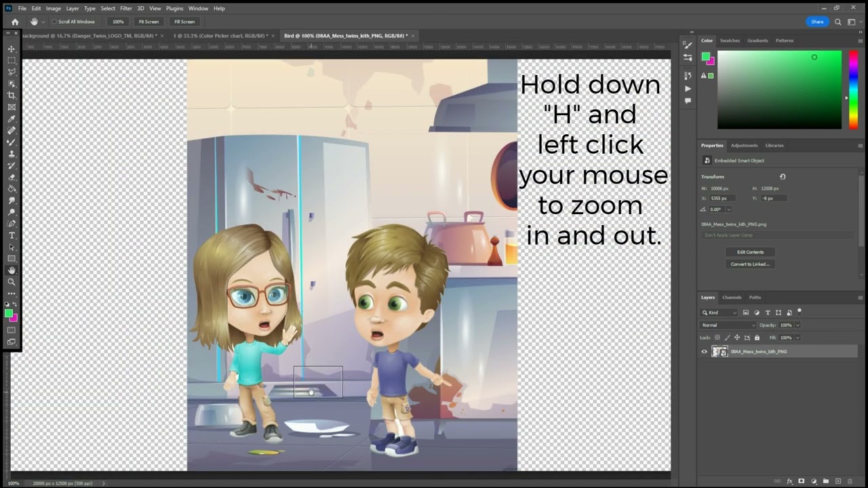The image size is (868, 488).
Task: Toggle lock transparent pixels
Action: click(x=717, y=338)
